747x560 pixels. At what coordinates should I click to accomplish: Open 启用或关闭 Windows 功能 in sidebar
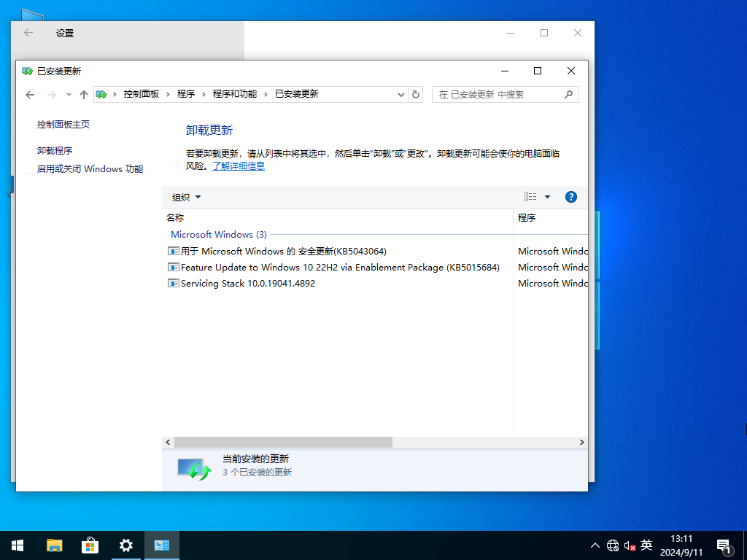[90, 168]
